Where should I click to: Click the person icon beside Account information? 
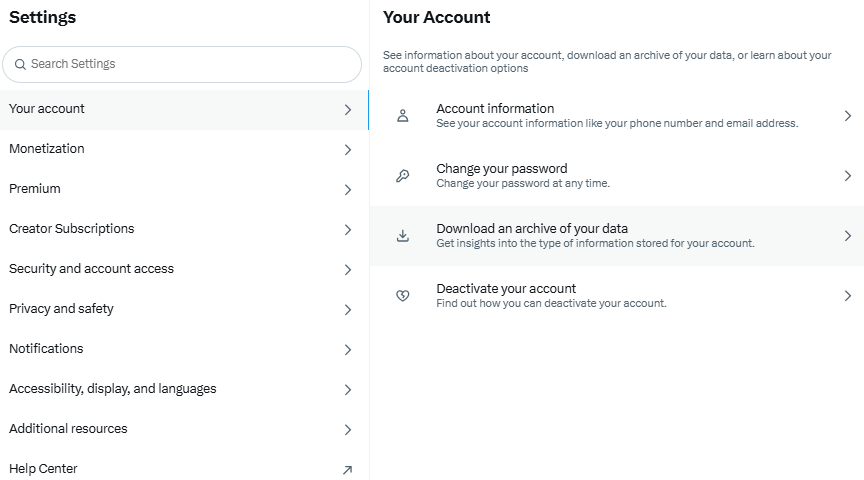(403, 116)
